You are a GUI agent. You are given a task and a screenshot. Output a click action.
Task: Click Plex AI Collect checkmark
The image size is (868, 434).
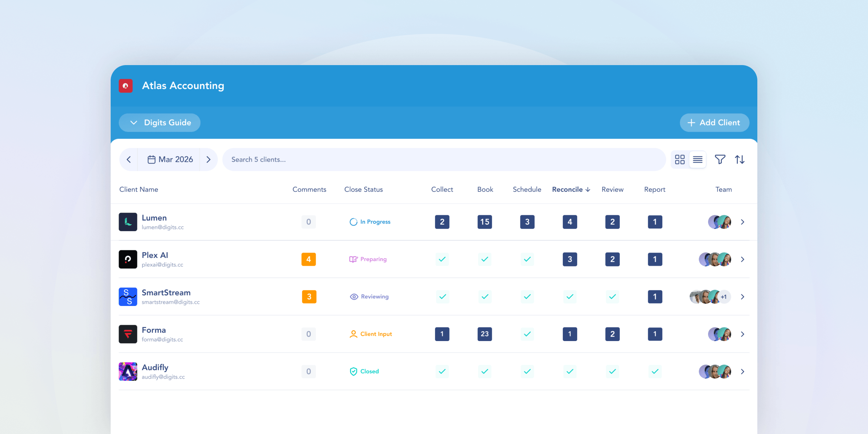point(442,259)
